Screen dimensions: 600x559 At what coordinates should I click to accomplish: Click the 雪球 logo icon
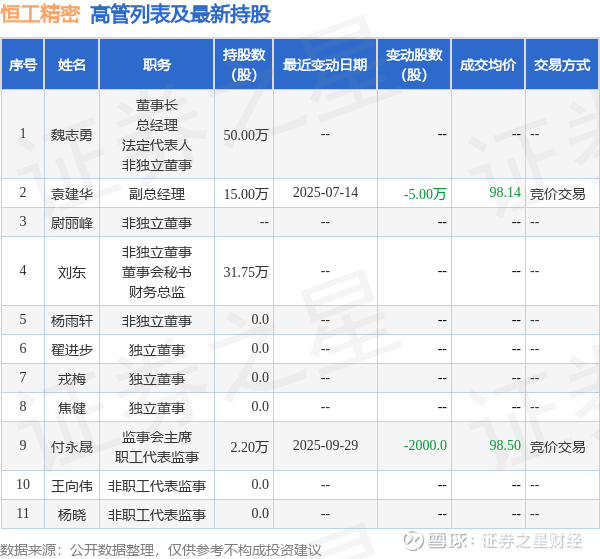tap(414, 541)
